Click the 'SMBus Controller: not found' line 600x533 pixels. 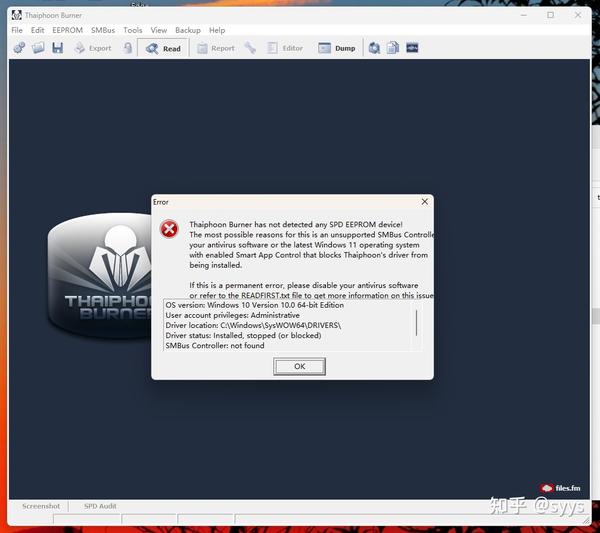coord(215,346)
